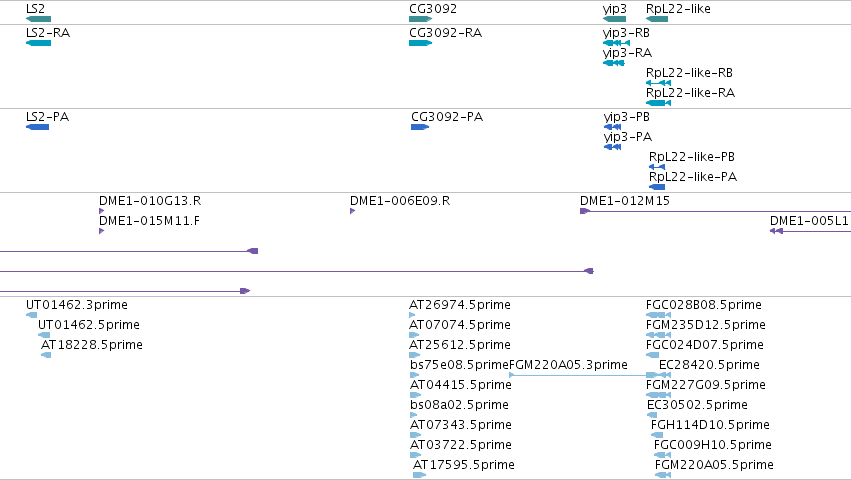Screen dimensions: 851x480
Task: Click the FGH114D10.5prime EST label
Action: [710, 425]
